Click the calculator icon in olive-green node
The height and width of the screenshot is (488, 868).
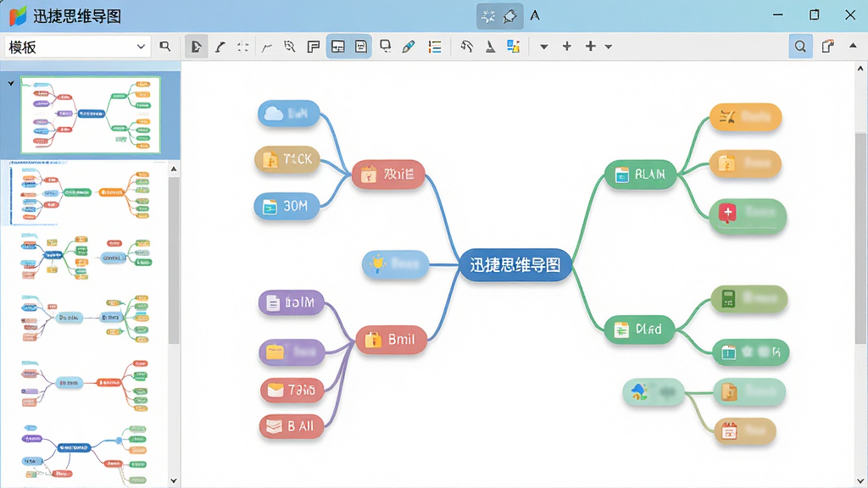(728, 299)
